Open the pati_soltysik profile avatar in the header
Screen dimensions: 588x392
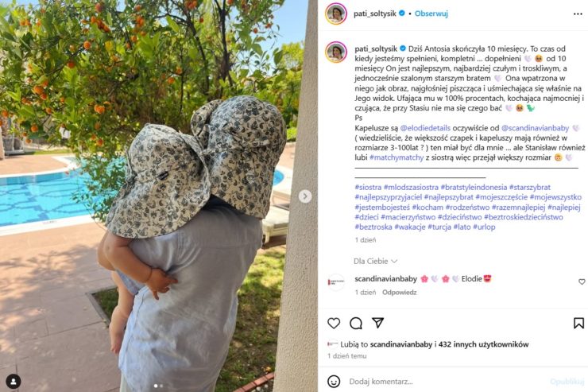click(335, 14)
